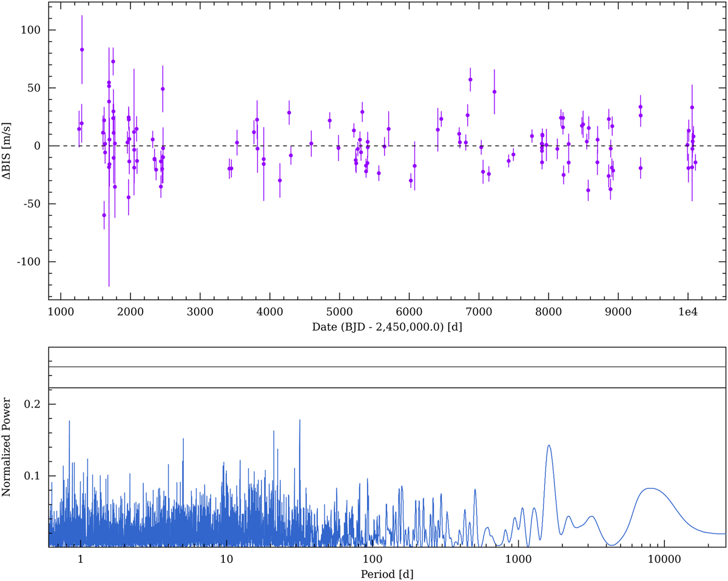
Task: Select the lowest data point near -60 m/s
Action: 104,215
